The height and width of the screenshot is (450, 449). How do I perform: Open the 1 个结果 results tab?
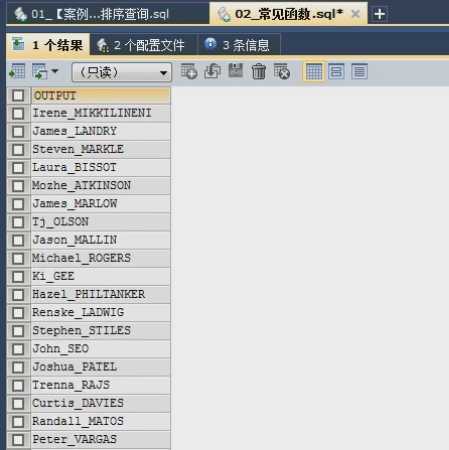coord(48,44)
